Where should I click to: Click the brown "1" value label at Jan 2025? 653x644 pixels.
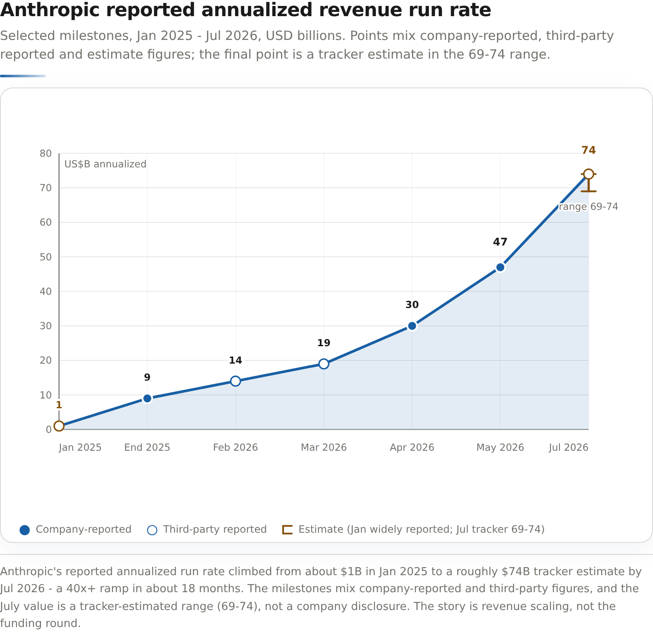[59, 405]
